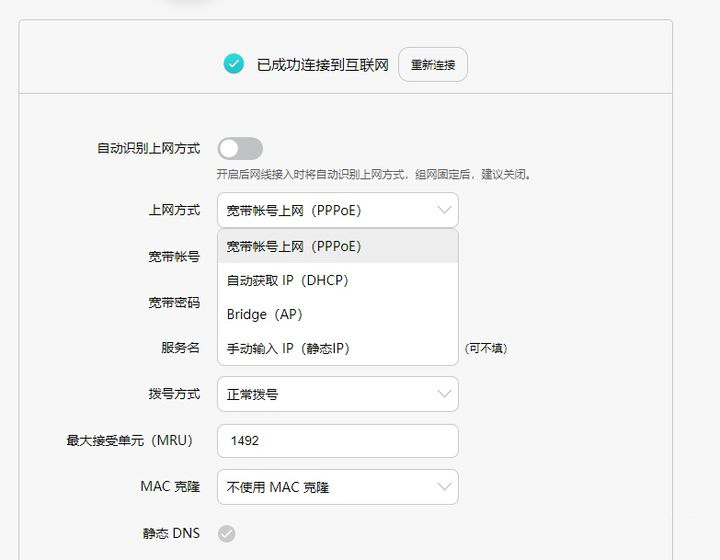Click the chevron in the MAC 克隆 box

point(444,487)
